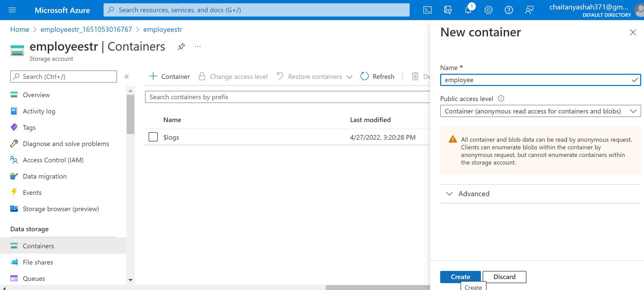Select the header checkbox above container list
Screen dimensions: 644x290
[x=153, y=120]
